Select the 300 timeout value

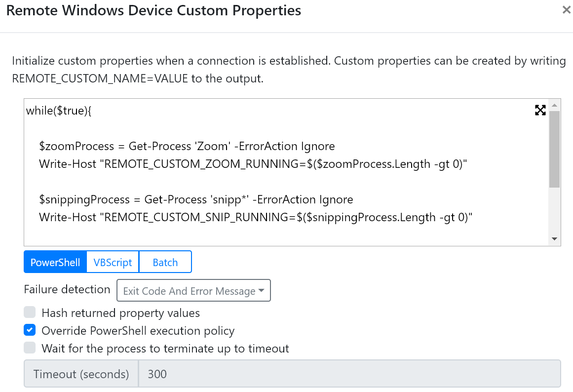(x=157, y=374)
